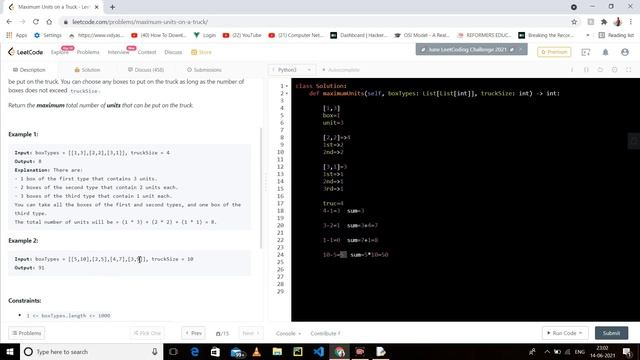
Task: Open the Apps bookmark
Action: pyautogui.click(x=17, y=35)
